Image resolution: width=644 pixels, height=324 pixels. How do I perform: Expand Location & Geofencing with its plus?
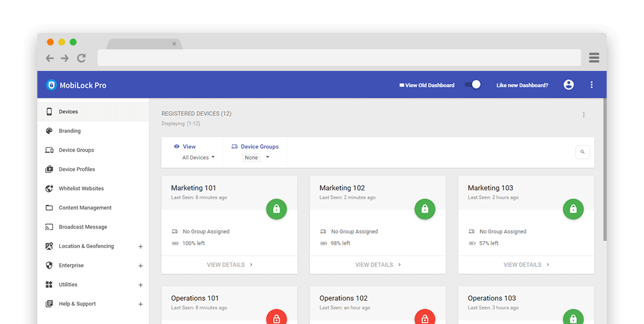[140, 247]
